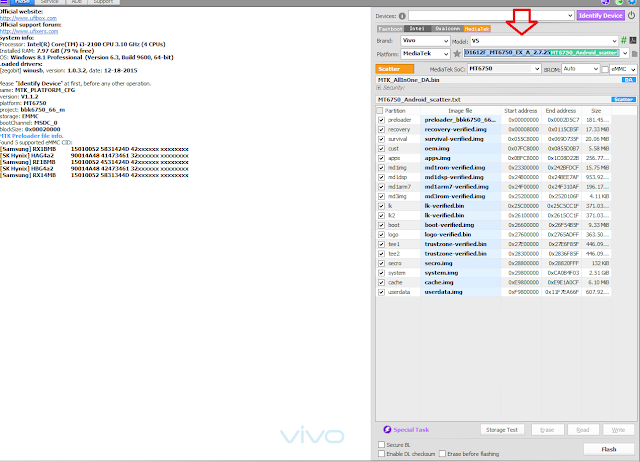The image size is (640, 462).
Task: Uncheck the cache partition checkbox
Action: pyautogui.click(x=381, y=282)
